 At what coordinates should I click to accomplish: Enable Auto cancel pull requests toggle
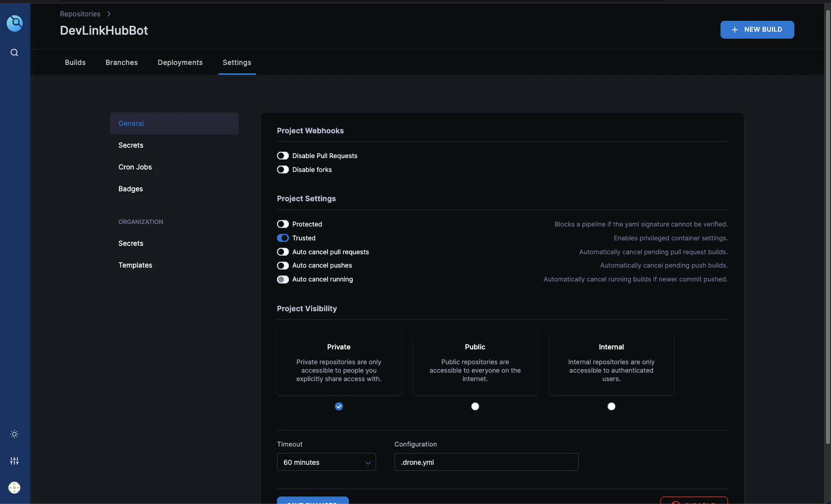[x=283, y=252]
